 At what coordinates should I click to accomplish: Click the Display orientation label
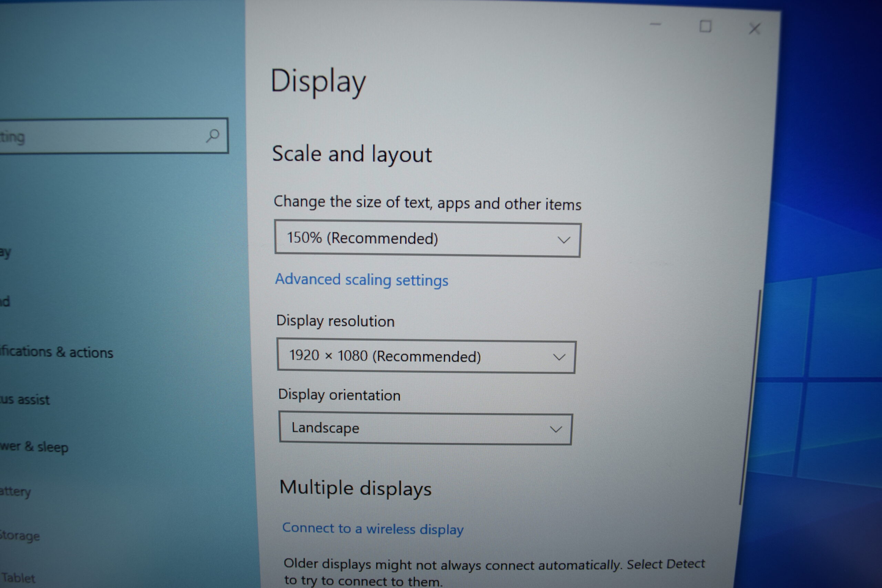[x=339, y=395]
